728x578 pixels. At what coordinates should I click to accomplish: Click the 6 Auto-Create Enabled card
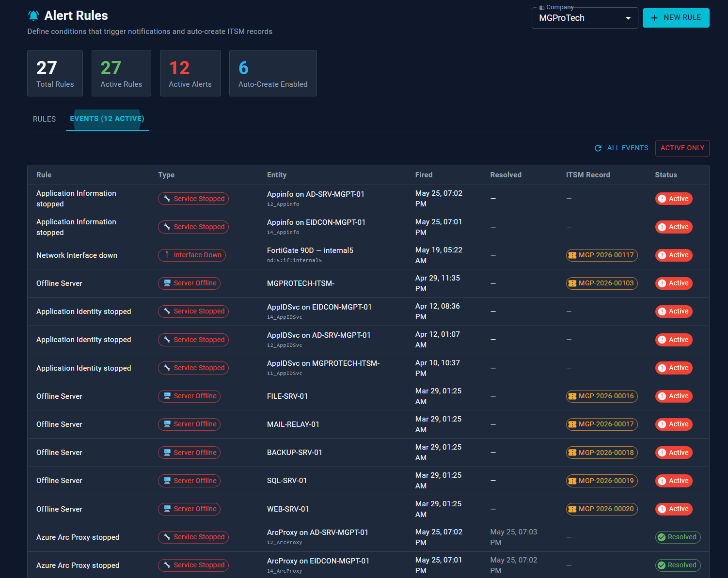(x=273, y=73)
